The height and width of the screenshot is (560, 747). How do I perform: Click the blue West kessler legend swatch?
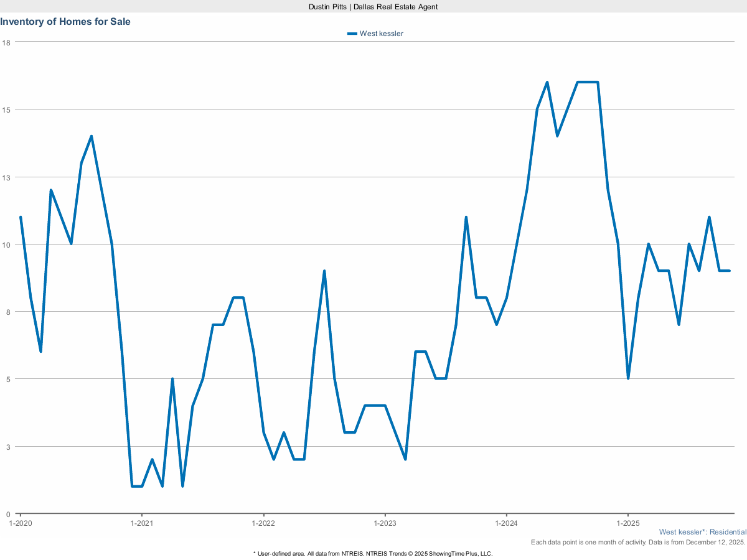(x=352, y=34)
